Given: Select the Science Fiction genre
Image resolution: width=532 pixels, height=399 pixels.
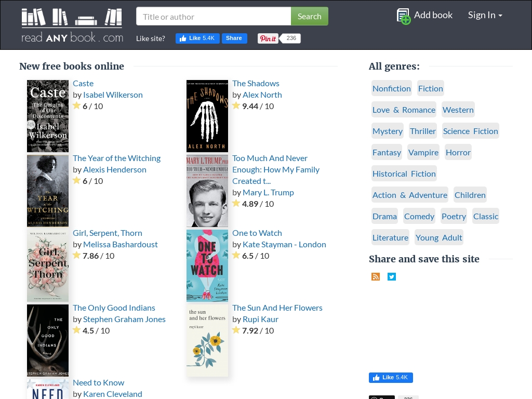Looking at the screenshot, I should pyautogui.click(x=471, y=131).
